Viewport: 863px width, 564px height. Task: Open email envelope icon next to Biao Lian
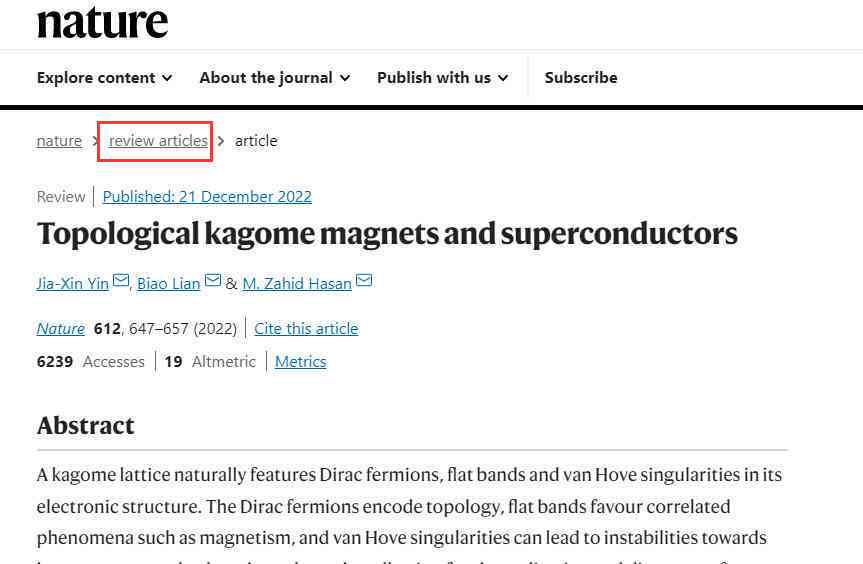[213, 281]
